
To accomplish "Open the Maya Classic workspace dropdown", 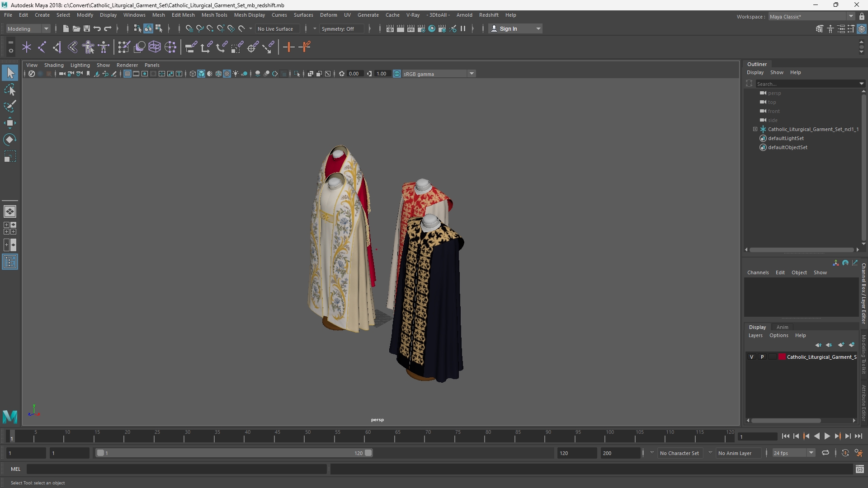I will [x=811, y=17].
